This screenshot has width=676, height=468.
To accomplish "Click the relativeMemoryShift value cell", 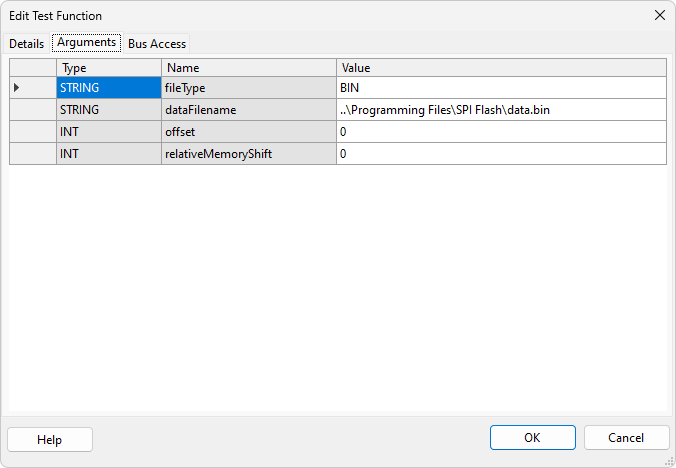I will click(500, 154).
